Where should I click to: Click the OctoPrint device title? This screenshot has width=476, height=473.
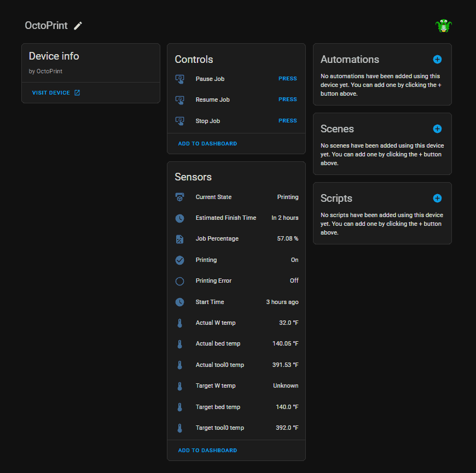(46, 26)
